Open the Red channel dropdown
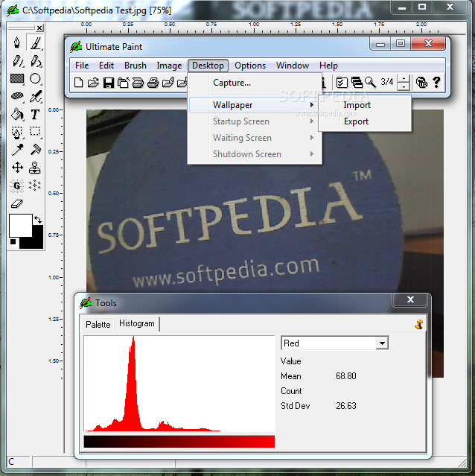This screenshot has width=475, height=476. click(x=382, y=343)
